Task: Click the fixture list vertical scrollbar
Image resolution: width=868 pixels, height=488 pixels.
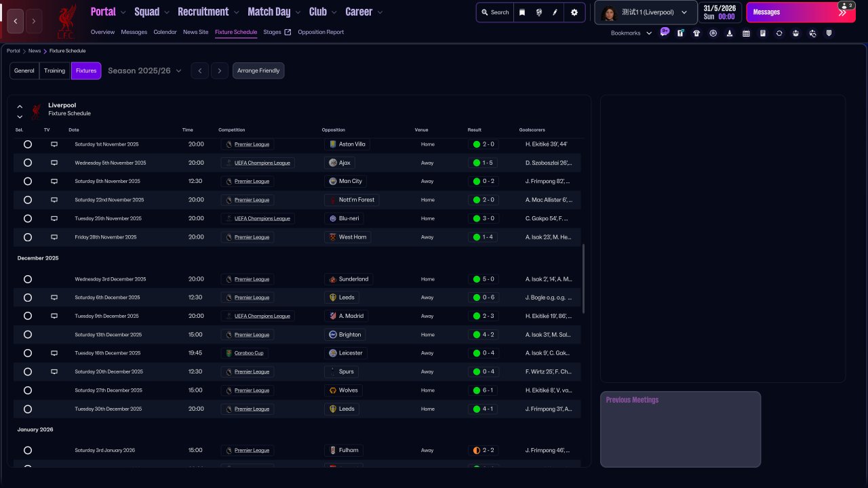Action: click(583, 279)
